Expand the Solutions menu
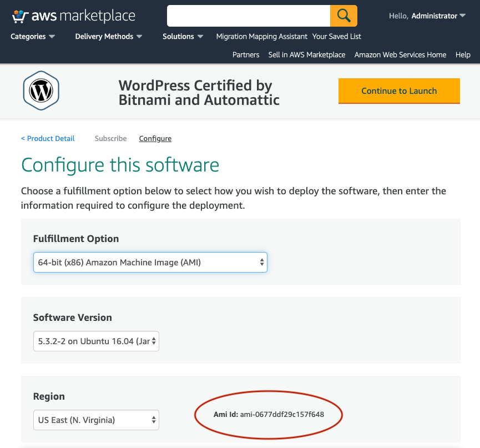Image resolution: width=480 pixels, height=448 pixels. click(x=183, y=37)
